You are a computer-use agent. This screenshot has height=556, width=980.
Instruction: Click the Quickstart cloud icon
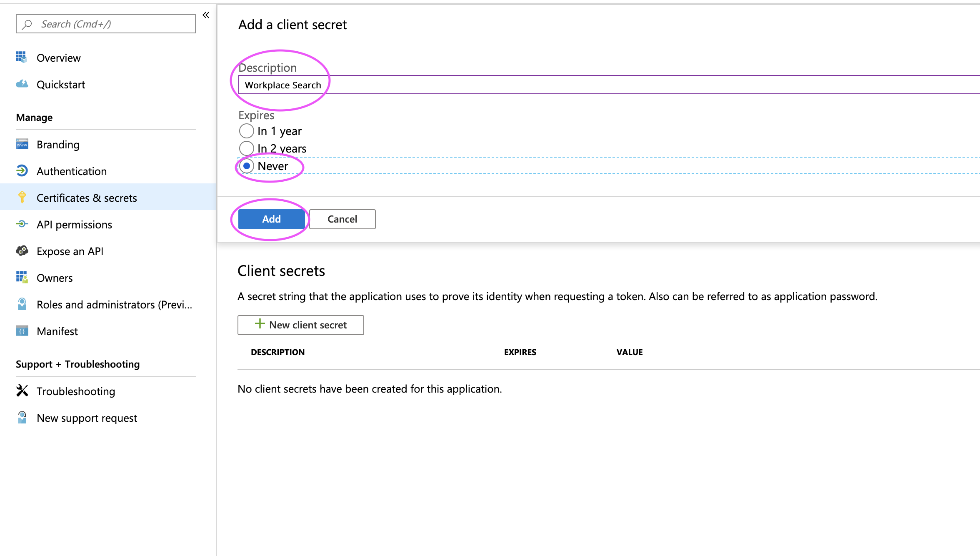[22, 84]
